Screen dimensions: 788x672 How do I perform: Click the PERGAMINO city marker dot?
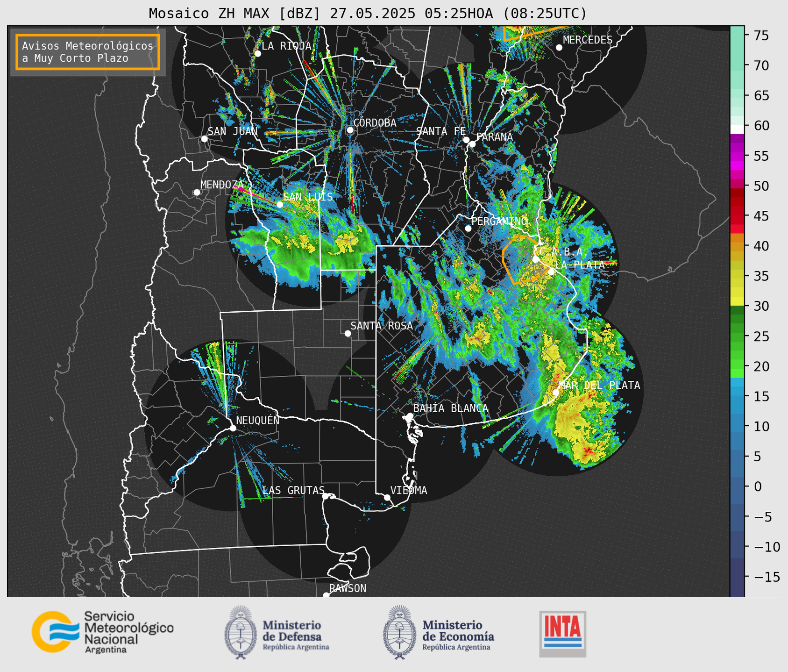[468, 229]
